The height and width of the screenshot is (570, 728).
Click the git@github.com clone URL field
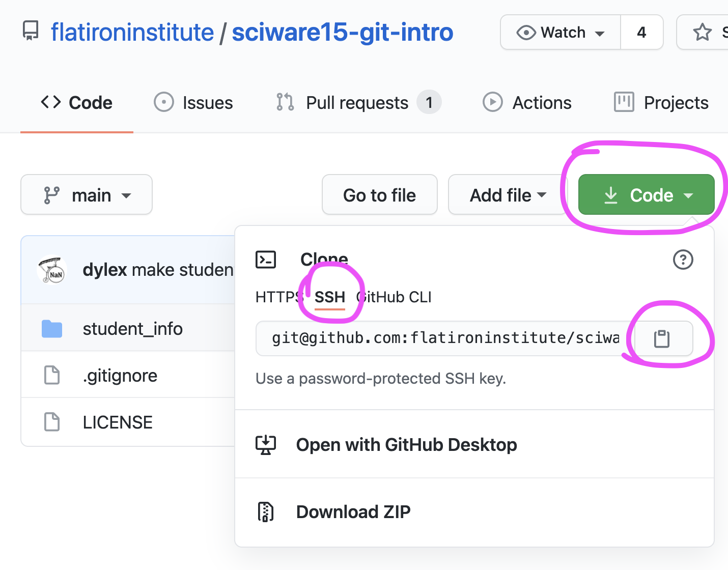(445, 338)
